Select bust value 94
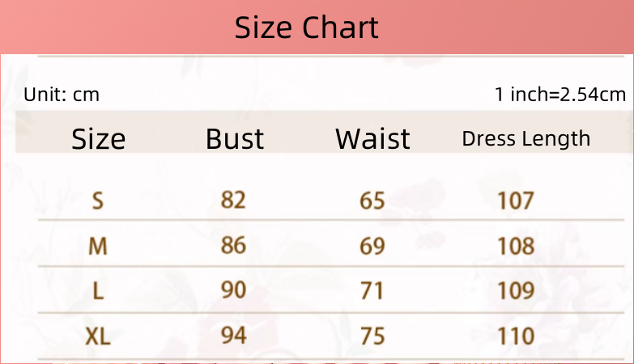Image resolution: width=634 pixels, height=364 pixels. tap(233, 334)
